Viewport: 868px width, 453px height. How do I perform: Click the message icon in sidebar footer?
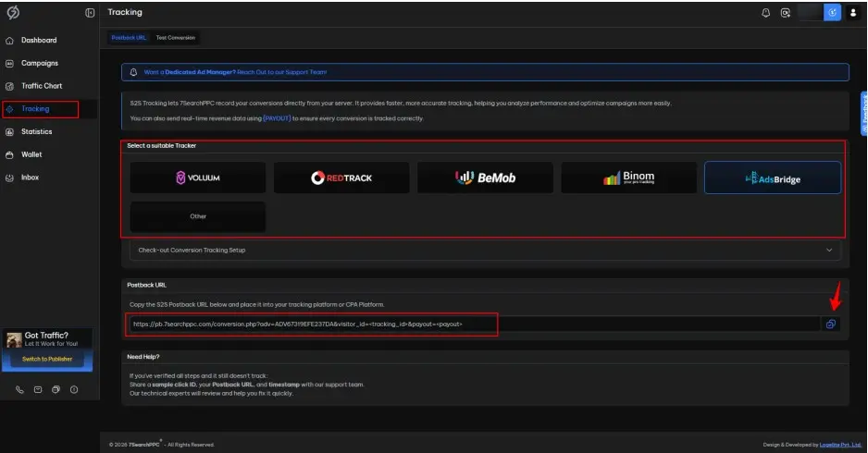[38, 389]
